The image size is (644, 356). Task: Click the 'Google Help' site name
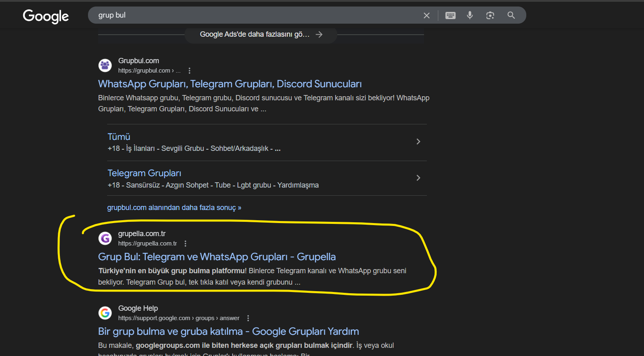(138, 308)
